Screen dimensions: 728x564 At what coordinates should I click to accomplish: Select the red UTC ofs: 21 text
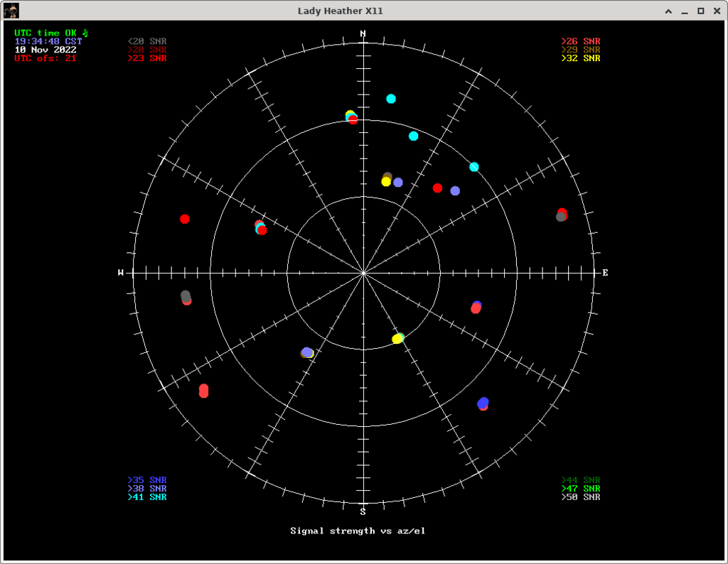[45, 58]
